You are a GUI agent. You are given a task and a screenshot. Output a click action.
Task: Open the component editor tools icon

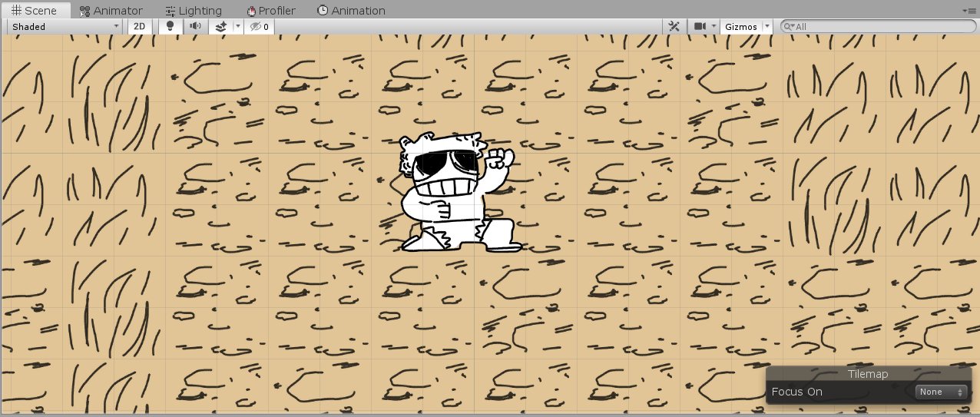click(674, 26)
